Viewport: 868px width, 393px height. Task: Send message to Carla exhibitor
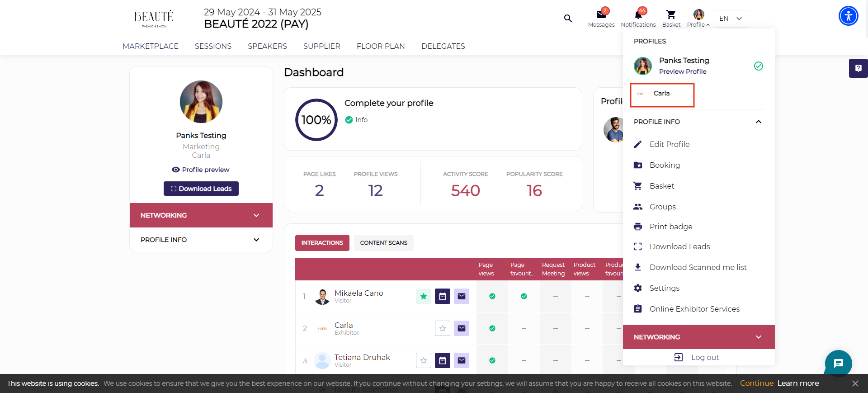pyautogui.click(x=462, y=328)
